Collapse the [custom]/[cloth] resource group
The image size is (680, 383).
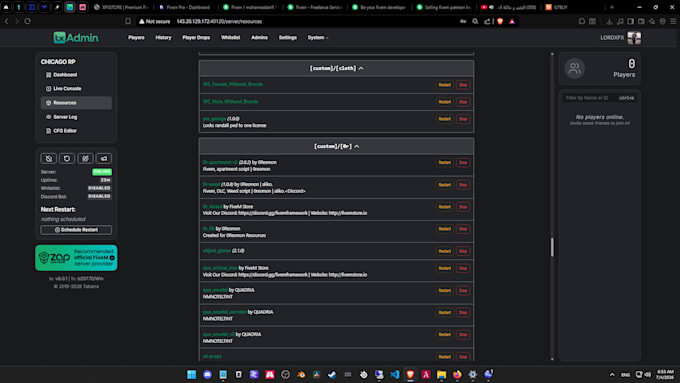[x=336, y=69]
